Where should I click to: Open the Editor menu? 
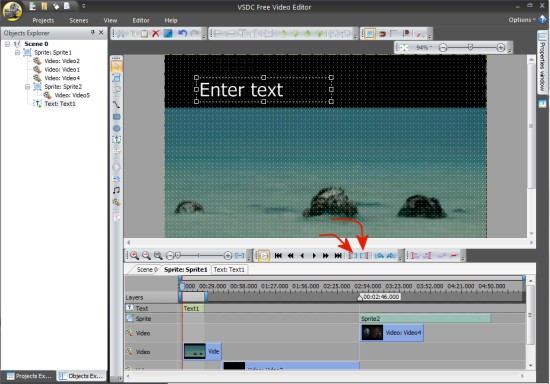point(141,20)
